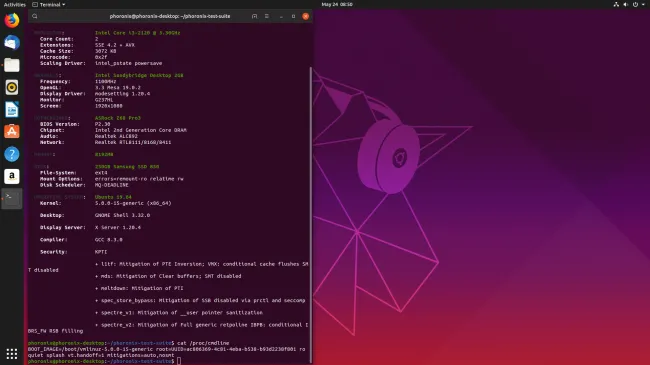Expand the system menu arrow
Image resolution: width=650 pixels, height=365 pixels.
(x=643, y=5)
